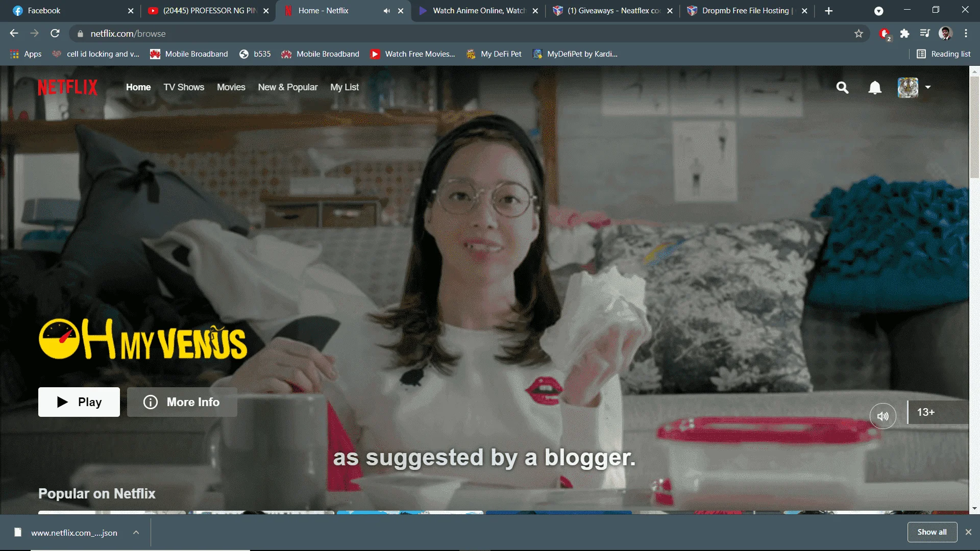Screen dimensions: 980x551
Task: Open the Apps bookmark shortcut
Action: click(x=26, y=54)
